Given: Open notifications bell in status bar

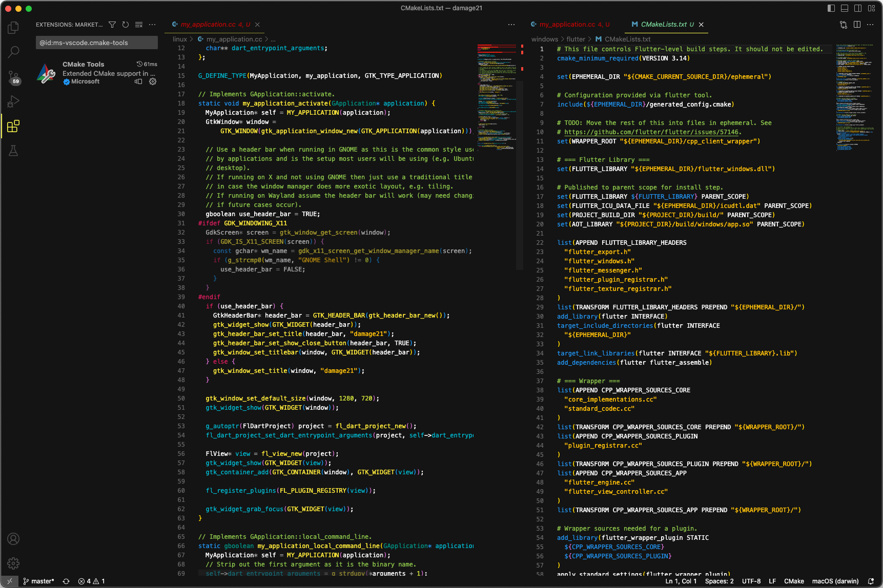Looking at the screenshot, I should (x=871, y=581).
